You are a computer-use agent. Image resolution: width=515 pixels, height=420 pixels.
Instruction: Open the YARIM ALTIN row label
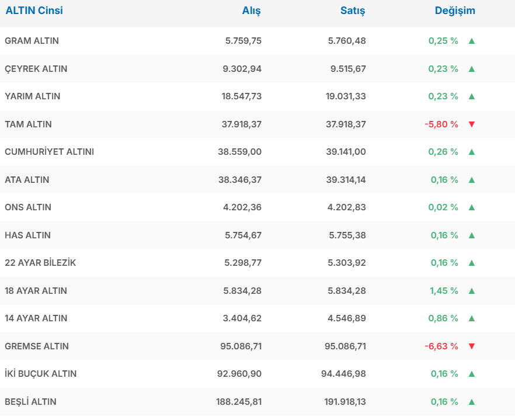(x=33, y=96)
